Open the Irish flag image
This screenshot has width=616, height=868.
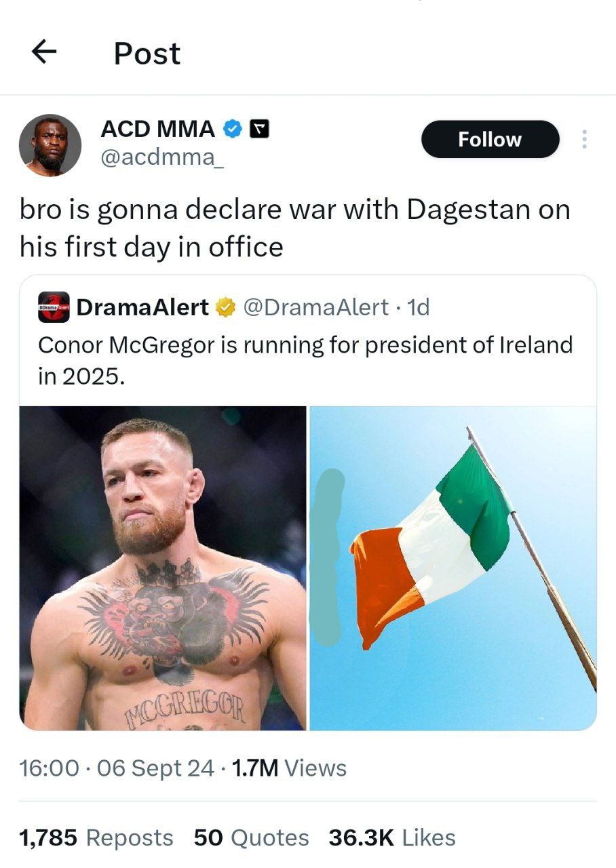tap(453, 568)
